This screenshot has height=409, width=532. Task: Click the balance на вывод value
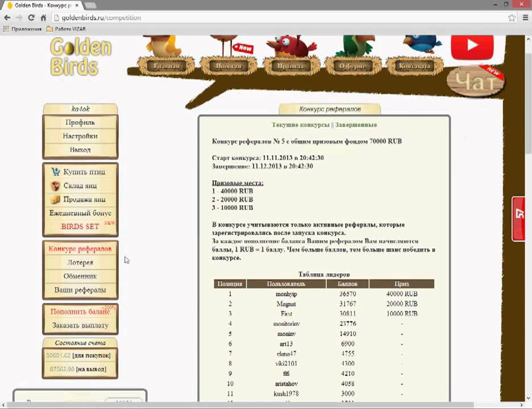tap(62, 369)
